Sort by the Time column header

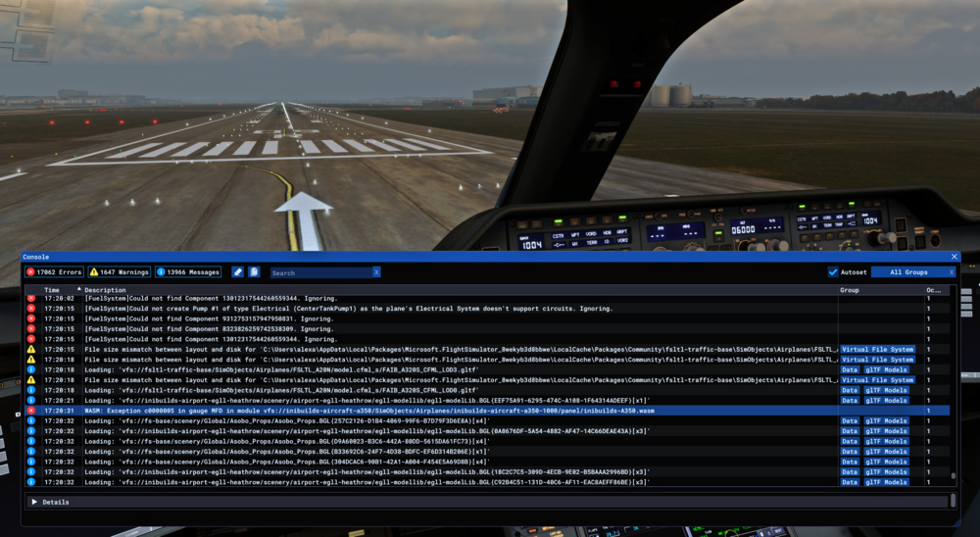pyautogui.click(x=52, y=290)
